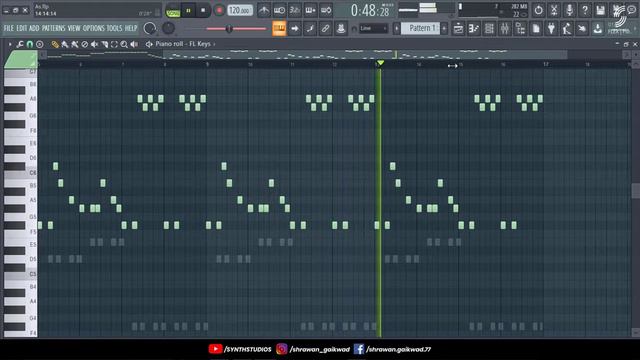Open the PATTERNS menu

coord(53,28)
